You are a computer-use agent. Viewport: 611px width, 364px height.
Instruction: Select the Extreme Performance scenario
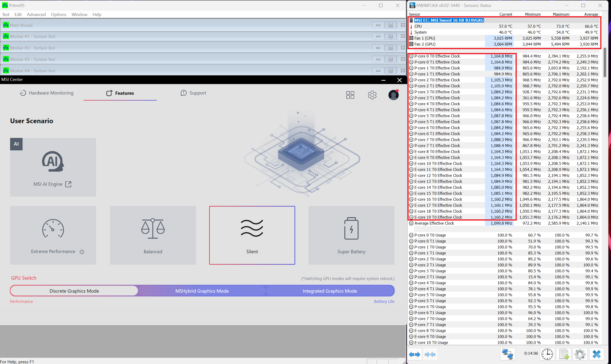[53, 235]
